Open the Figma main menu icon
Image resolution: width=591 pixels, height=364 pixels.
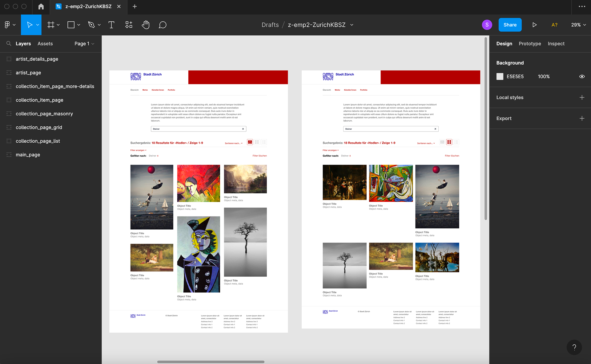click(7, 25)
